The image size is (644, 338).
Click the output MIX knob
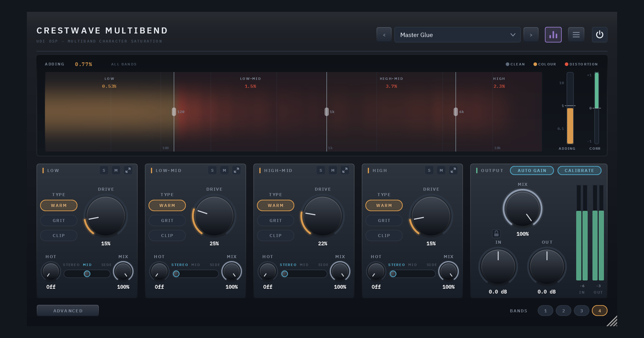[522, 208]
